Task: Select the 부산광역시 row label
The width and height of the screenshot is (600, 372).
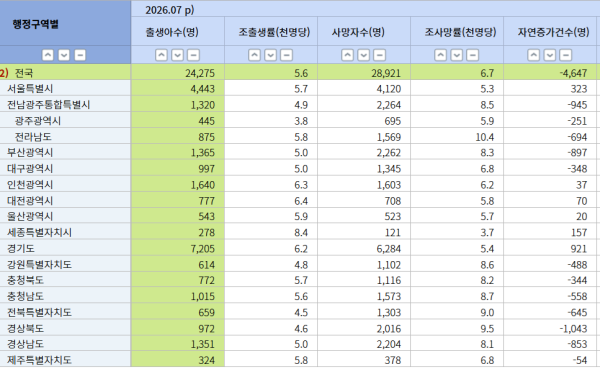Action: point(30,153)
